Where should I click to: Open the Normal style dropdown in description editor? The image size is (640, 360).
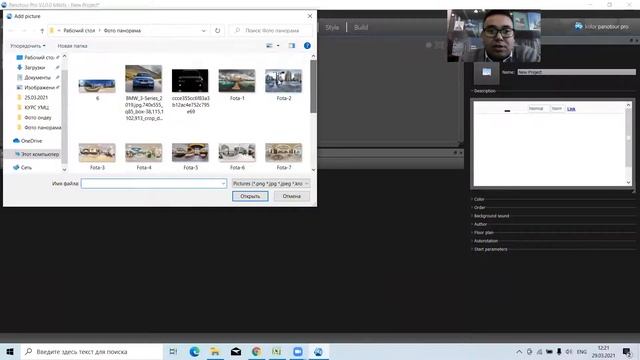[x=537, y=109]
